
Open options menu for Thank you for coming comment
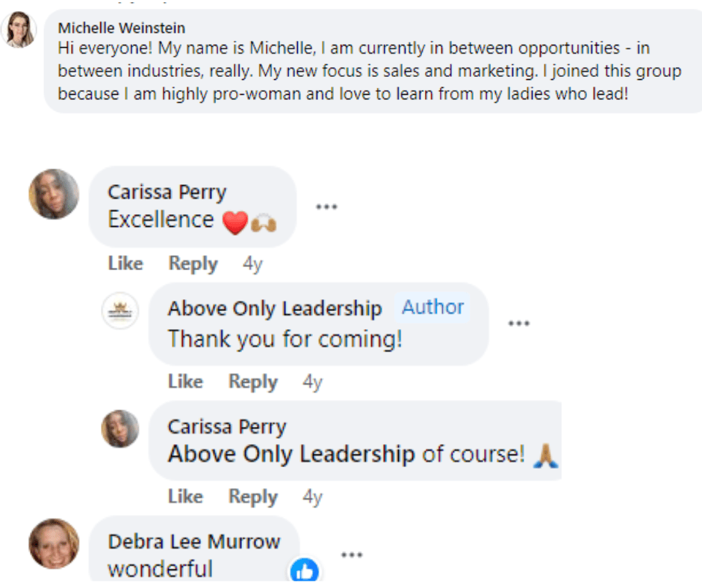click(x=518, y=323)
